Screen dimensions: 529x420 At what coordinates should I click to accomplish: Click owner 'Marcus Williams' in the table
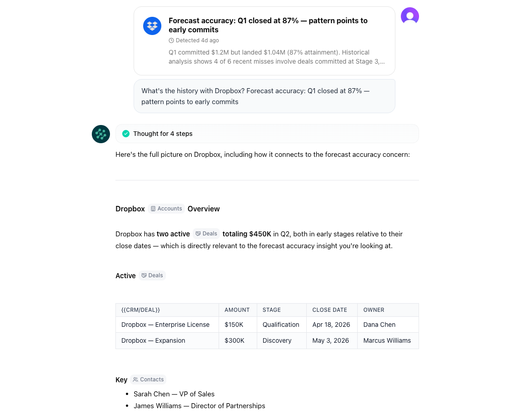click(x=387, y=340)
